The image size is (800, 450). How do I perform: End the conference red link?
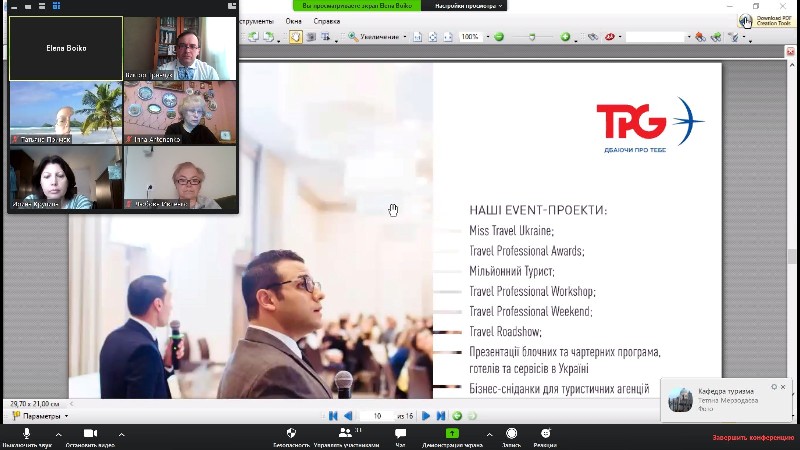point(753,438)
